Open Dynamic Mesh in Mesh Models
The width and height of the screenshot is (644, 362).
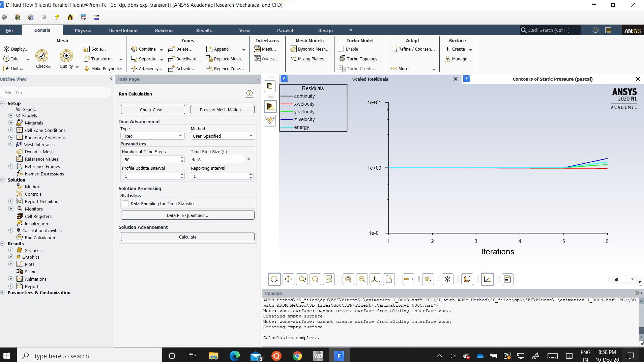(x=310, y=49)
